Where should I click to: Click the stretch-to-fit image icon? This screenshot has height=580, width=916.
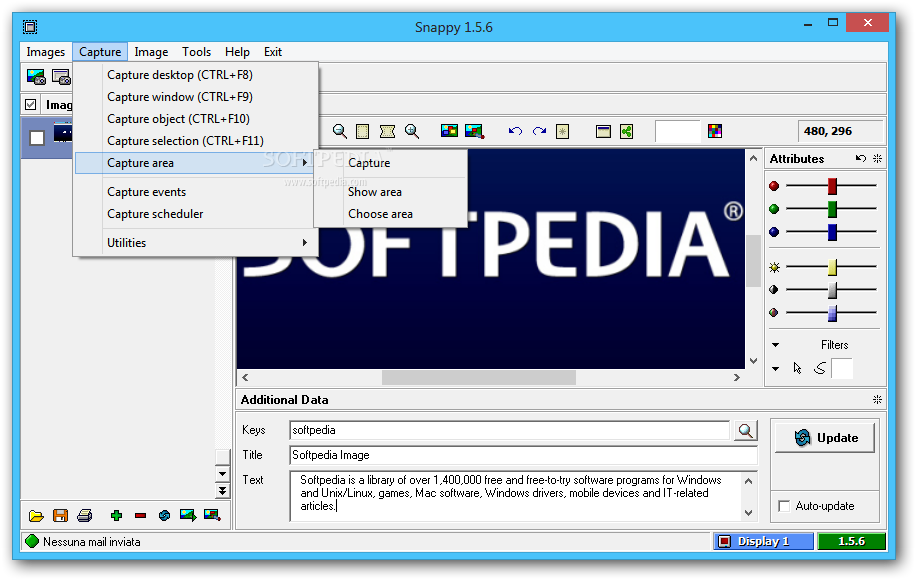click(387, 131)
